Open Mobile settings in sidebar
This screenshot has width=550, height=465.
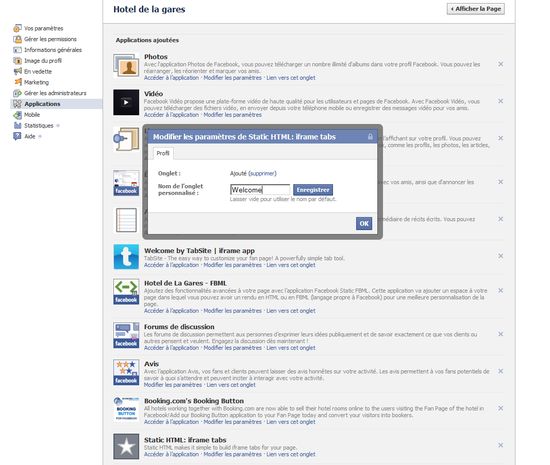(x=32, y=115)
